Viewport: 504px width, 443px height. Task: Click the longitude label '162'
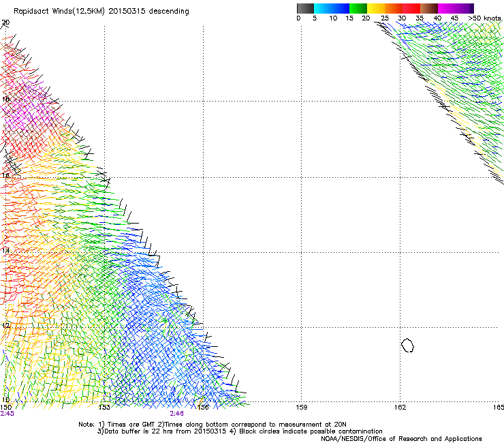[x=400, y=407]
